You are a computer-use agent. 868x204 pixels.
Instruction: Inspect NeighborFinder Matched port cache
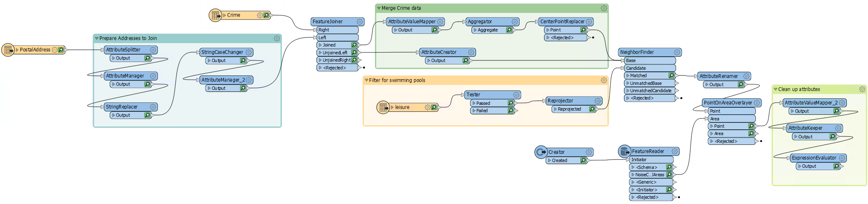(671, 75)
